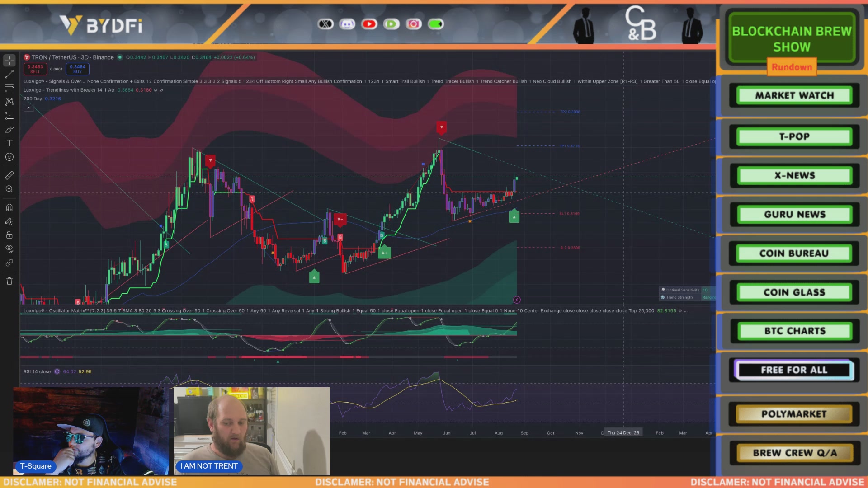Image resolution: width=868 pixels, height=488 pixels.
Task: Click the Thu 24 Dec '26 date marker
Action: coord(623,433)
